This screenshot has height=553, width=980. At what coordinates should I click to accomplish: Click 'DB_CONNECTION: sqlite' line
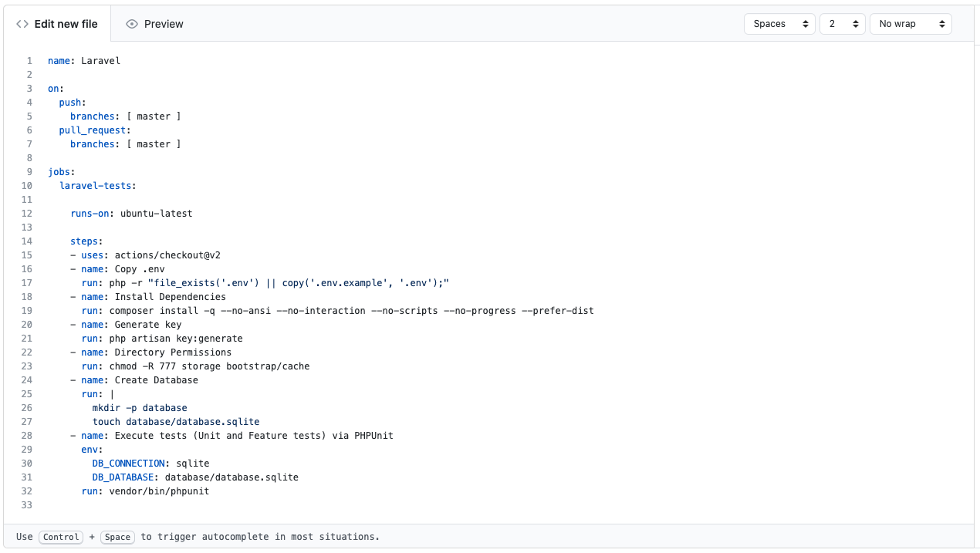(150, 464)
